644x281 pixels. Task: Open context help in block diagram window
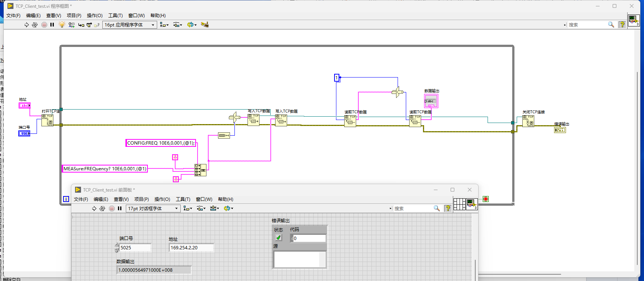coord(622,25)
